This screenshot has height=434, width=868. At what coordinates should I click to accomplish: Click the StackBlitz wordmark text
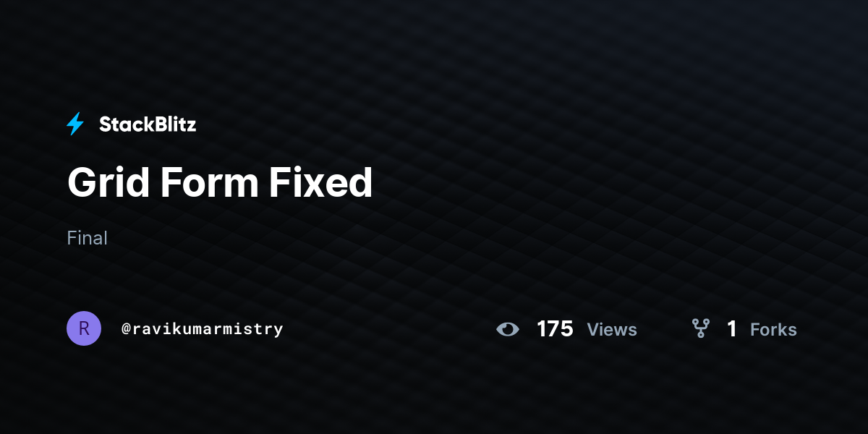point(148,124)
